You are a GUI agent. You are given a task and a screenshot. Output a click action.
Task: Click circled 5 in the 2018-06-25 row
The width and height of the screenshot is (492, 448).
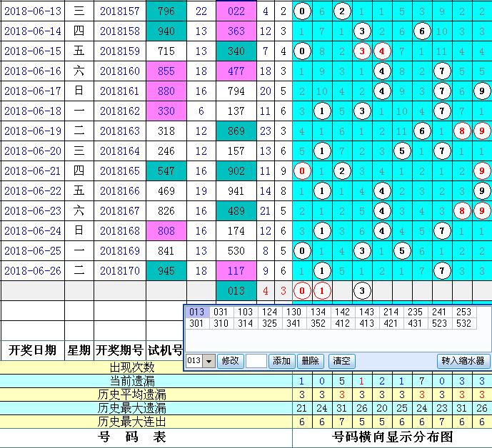click(402, 251)
